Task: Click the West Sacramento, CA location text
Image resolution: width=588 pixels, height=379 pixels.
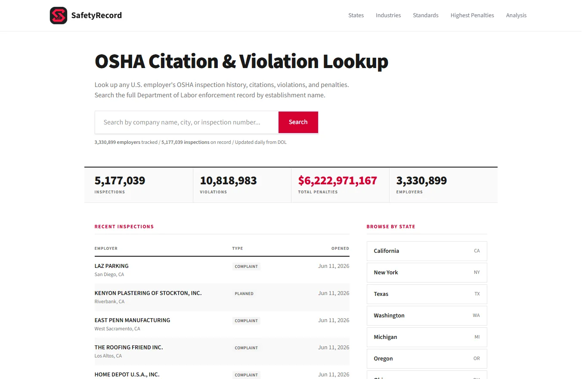Action: 117,329
